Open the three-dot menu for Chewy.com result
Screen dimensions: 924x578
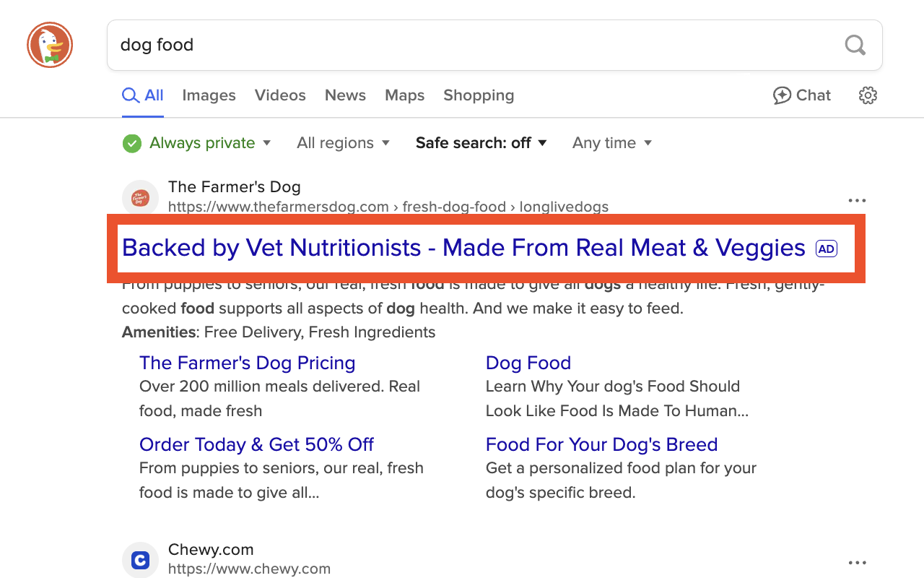pos(857,562)
